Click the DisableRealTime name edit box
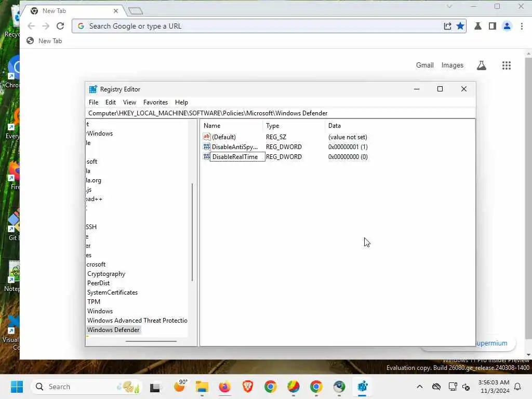532x399 pixels. 237,157
